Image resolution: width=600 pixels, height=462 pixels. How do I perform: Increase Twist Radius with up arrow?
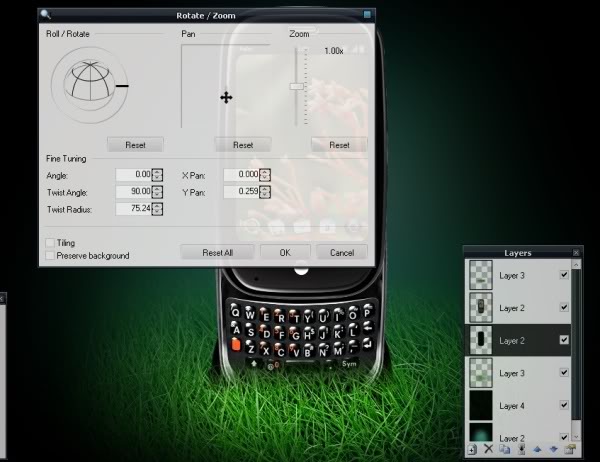click(x=157, y=206)
